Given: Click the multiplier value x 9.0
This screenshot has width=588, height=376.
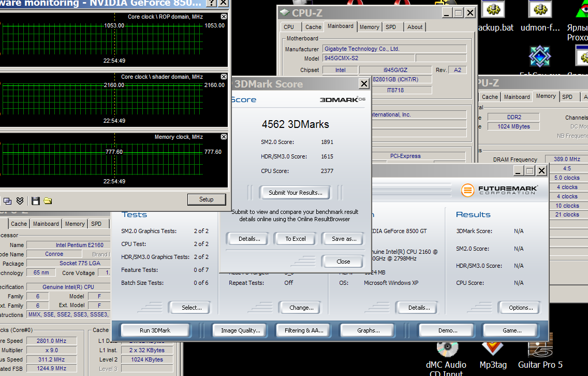Looking at the screenshot, I should click(51, 350).
